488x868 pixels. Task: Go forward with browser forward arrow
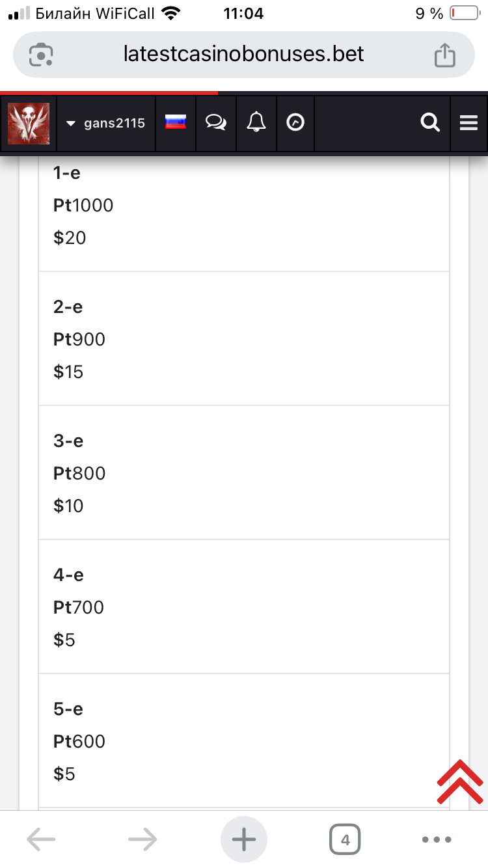click(142, 839)
